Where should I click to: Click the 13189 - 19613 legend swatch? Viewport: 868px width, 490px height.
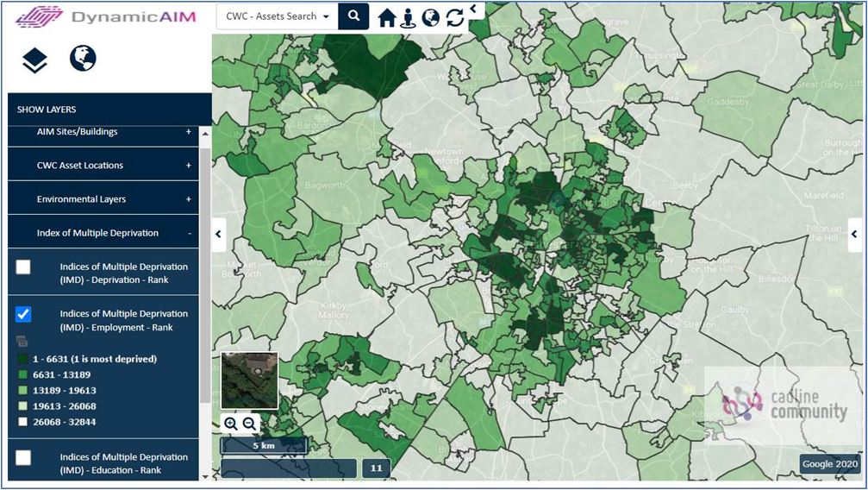pyautogui.click(x=22, y=390)
